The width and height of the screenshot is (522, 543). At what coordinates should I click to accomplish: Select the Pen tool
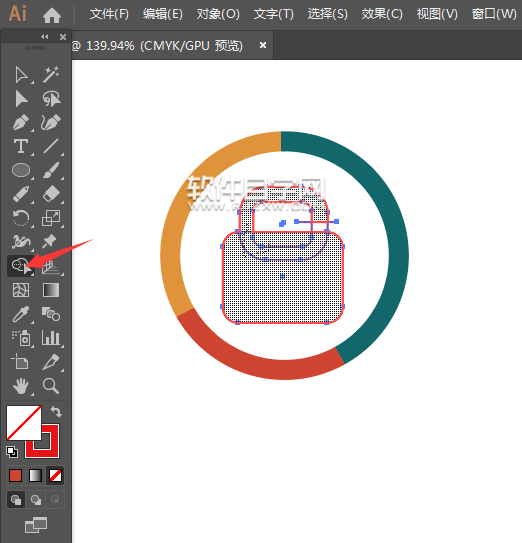tap(21, 122)
